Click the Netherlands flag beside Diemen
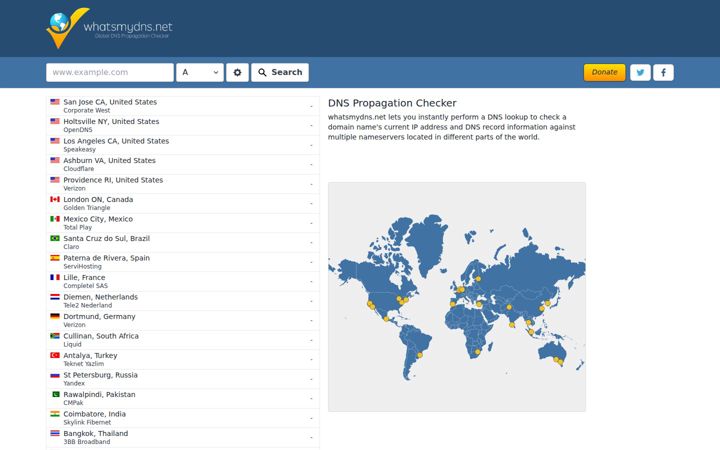This screenshot has width=720, height=450. tap(55, 297)
